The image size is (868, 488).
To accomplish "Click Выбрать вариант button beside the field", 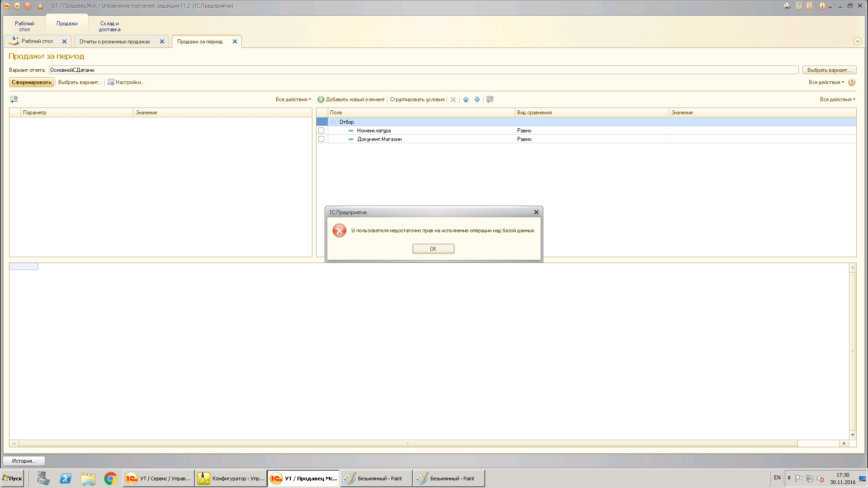I will (x=829, y=70).
